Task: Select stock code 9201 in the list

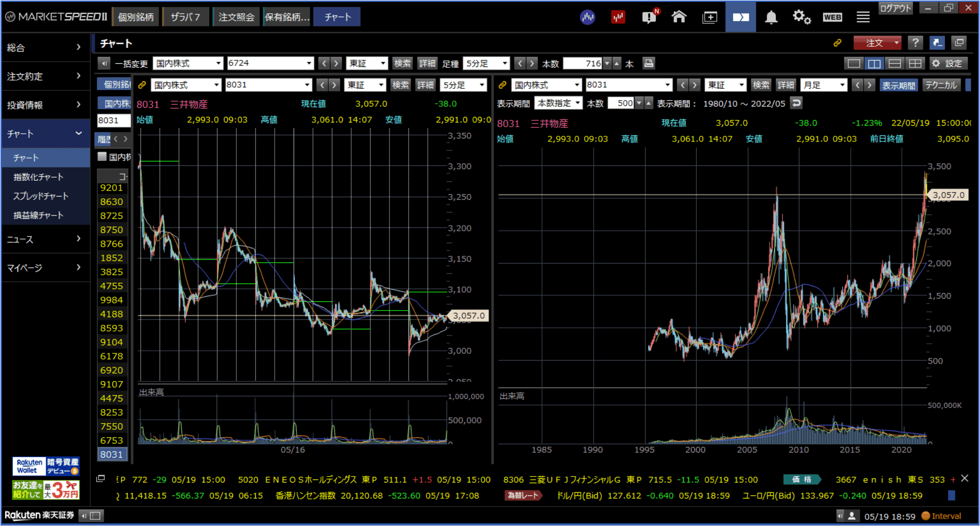Action: pyautogui.click(x=112, y=187)
